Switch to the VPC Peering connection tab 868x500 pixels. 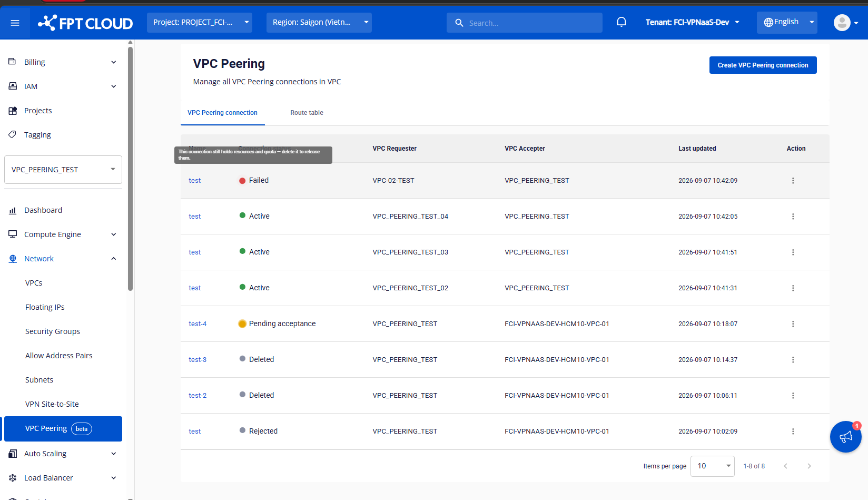(x=223, y=113)
